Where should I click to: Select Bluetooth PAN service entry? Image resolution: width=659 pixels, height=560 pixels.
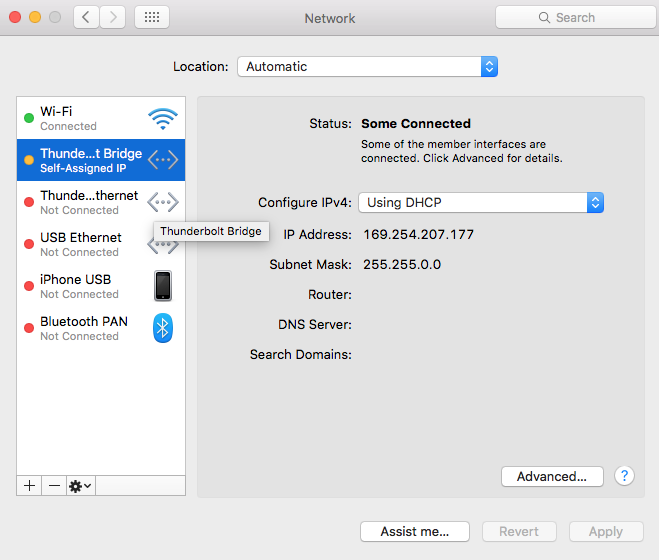coord(84,328)
